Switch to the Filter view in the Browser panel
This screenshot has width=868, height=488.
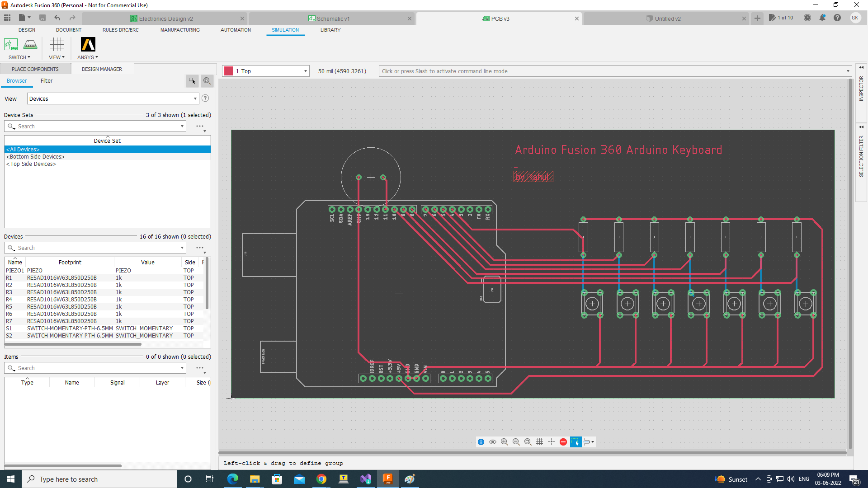pos(46,81)
